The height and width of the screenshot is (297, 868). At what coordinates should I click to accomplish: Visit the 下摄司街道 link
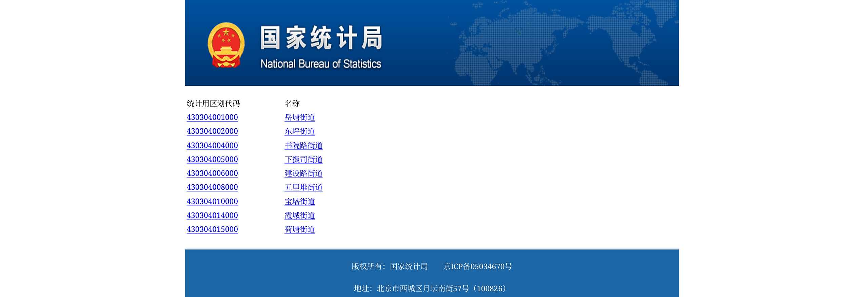click(x=303, y=160)
